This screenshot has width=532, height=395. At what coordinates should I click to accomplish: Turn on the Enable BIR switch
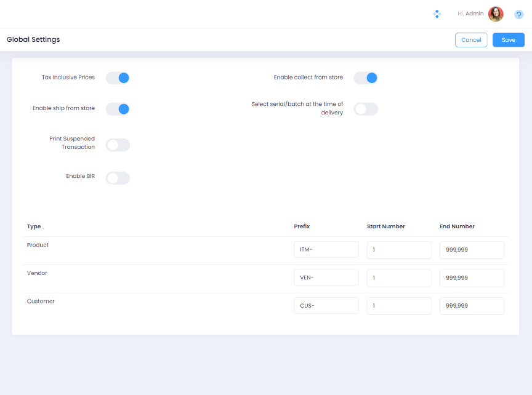point(118,178)
